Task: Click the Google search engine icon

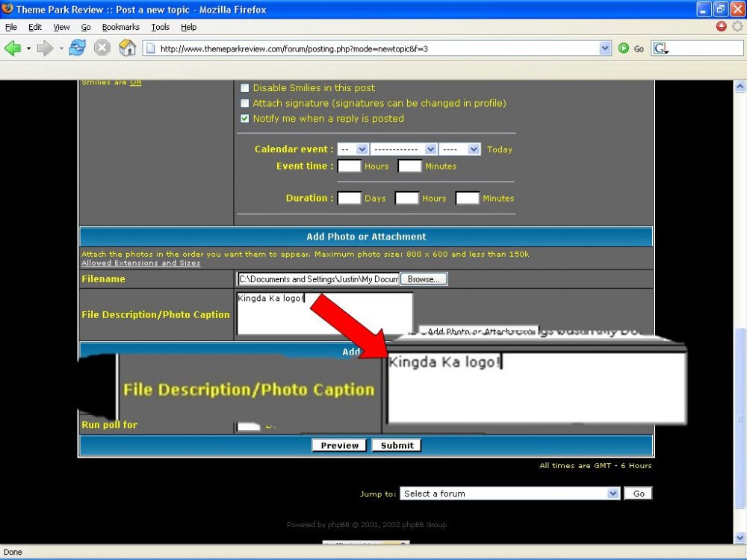Action: pos(660,49)
